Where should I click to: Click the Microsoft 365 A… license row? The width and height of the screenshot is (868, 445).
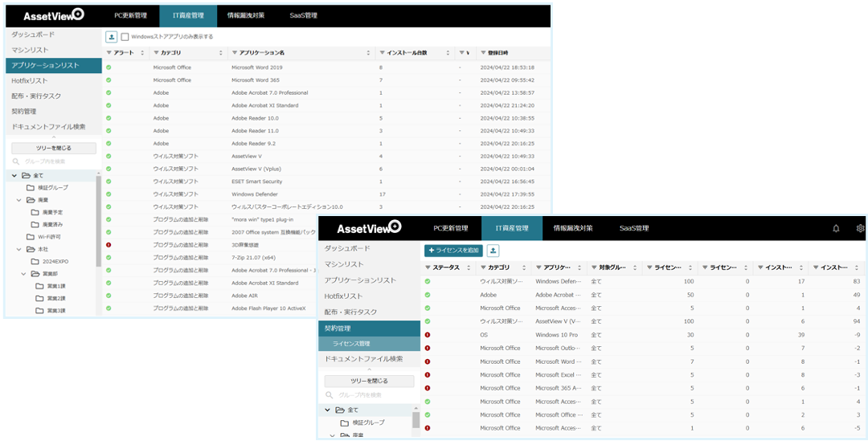645,388
